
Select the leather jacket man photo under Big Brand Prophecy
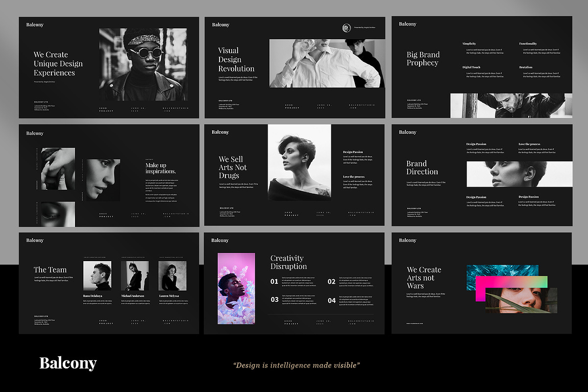tap(511, 105)
